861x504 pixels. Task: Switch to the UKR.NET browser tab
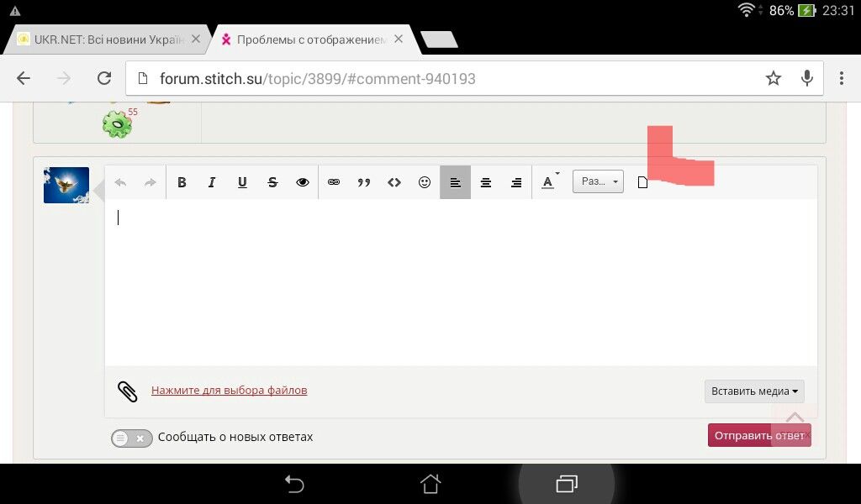pos(101,39)
